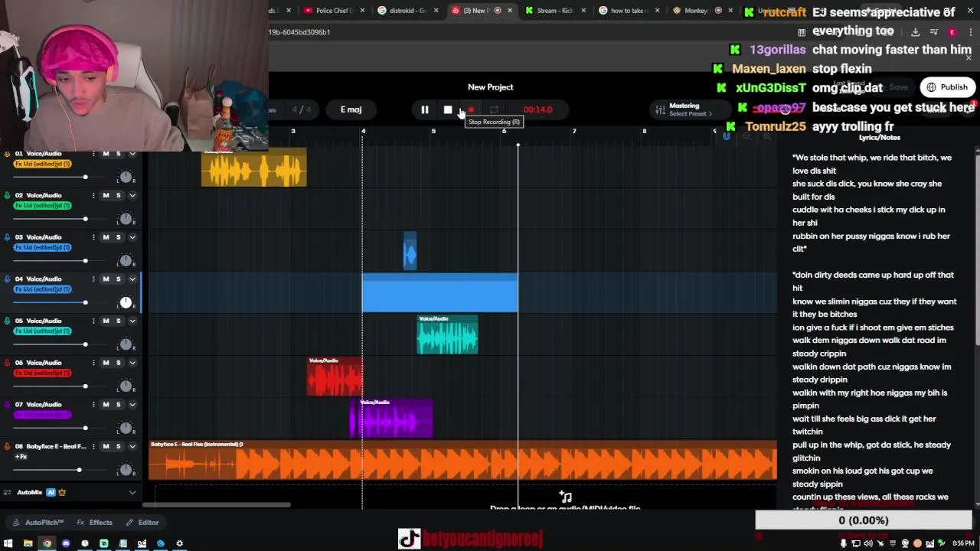Solo track 01 Voice/Audio

(118, 154)
